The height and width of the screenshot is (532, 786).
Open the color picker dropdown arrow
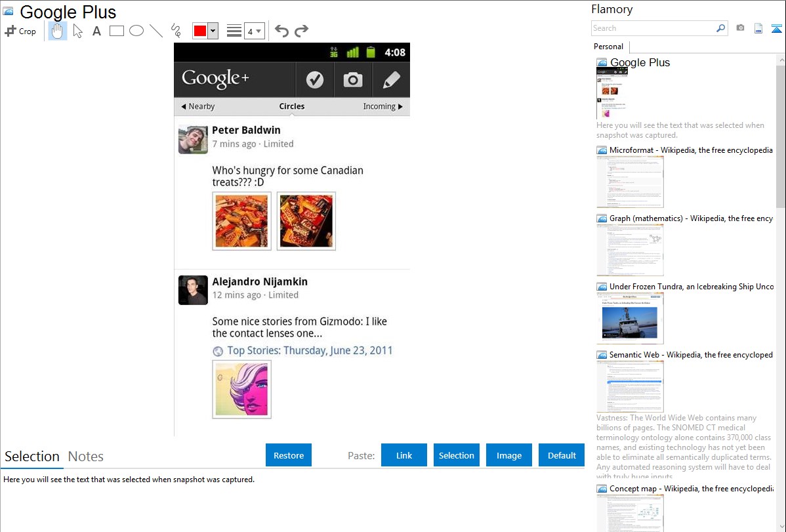tap(213, 31)
